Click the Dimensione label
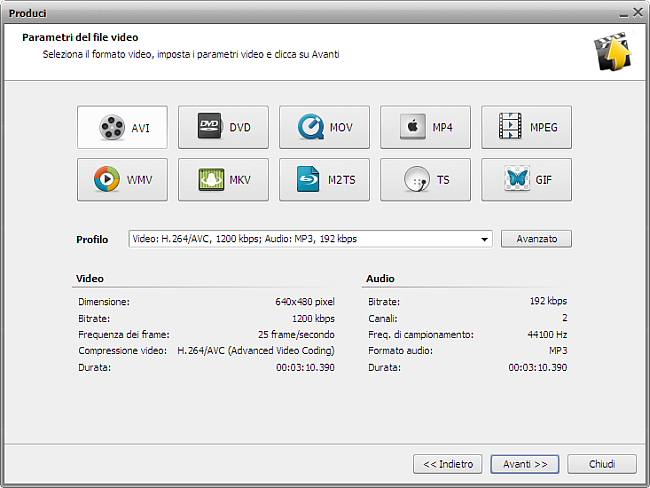650x488 pixels. click(x=104, y=302)
